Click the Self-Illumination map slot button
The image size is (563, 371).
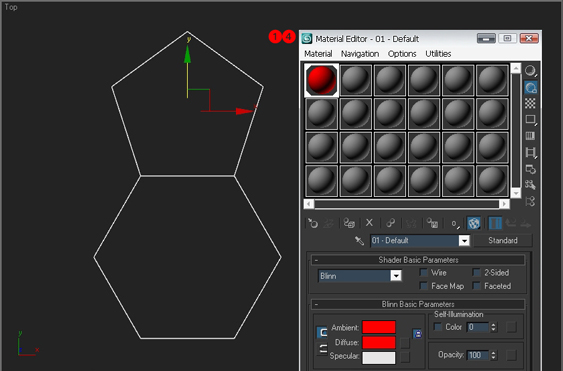511,327
